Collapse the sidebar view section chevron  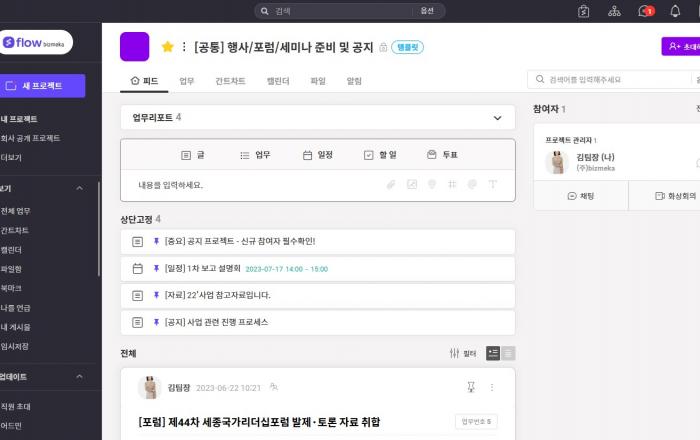(79, 188)
